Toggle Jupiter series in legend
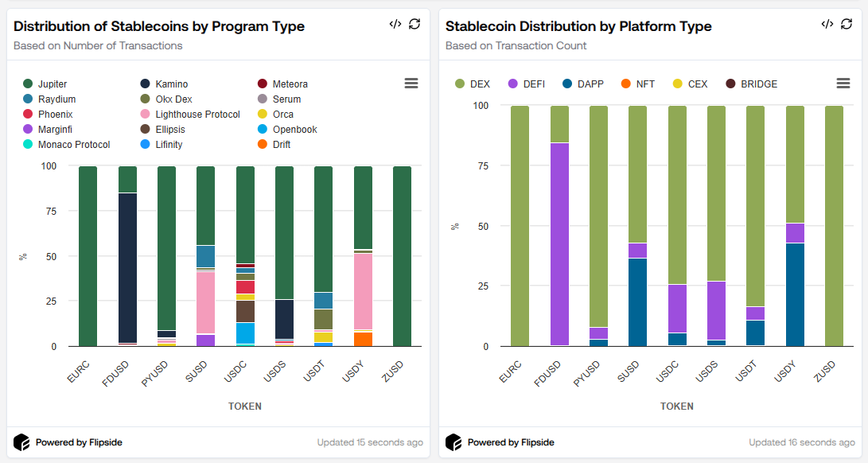The width and height of the screenshot is (868, 463). [x=52, y=84]
